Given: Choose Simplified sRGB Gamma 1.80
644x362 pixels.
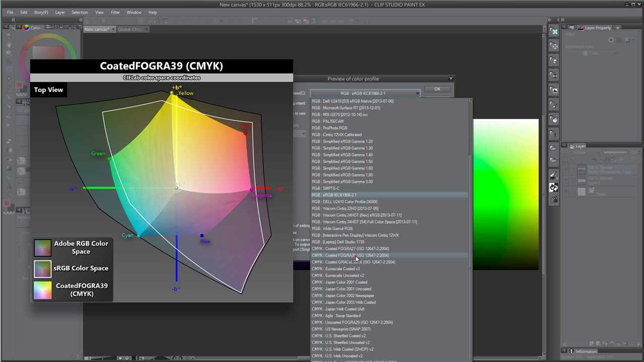Looking at the screenshot, I should (x=389, y=175).
